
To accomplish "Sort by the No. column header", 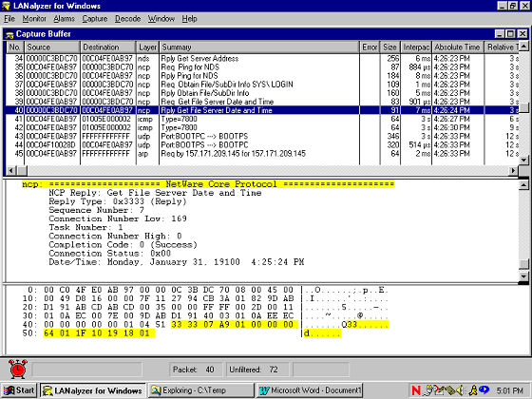I will click(14, 47).
